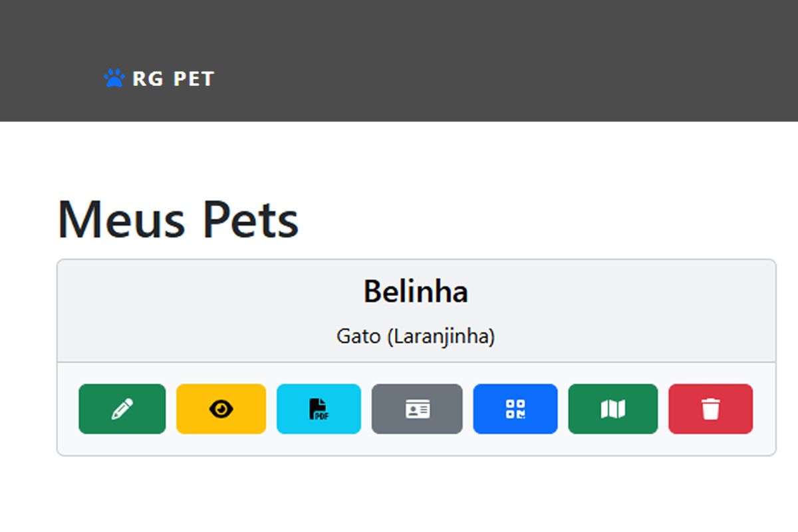Click the green map button
The height and width of the screenshot is (532, 798).
click(613, 409)
